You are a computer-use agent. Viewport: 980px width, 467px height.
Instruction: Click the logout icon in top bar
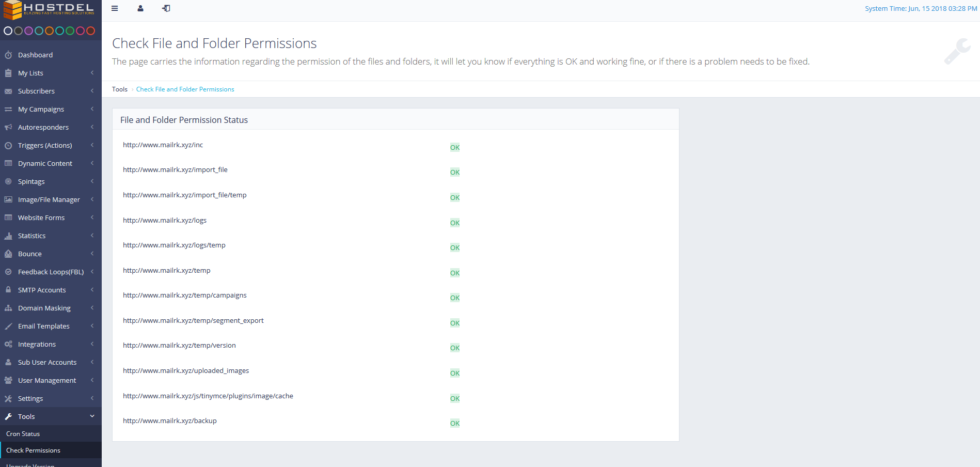[166, 8]
